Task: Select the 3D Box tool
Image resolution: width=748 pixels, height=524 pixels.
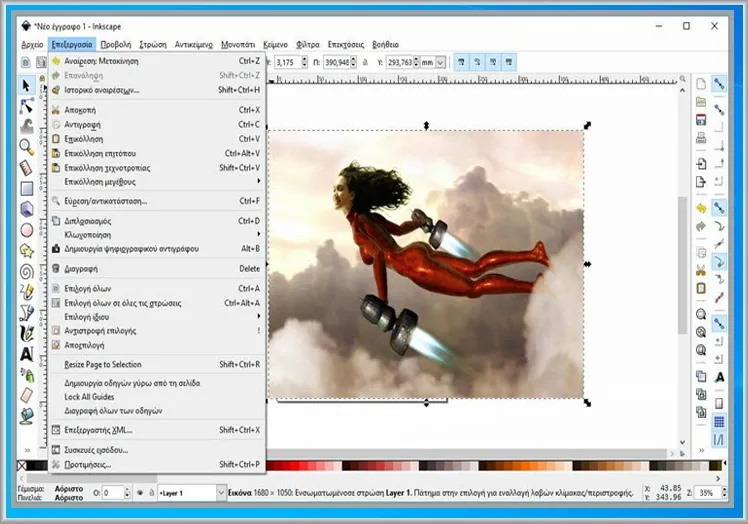Action: coord(27,209)
